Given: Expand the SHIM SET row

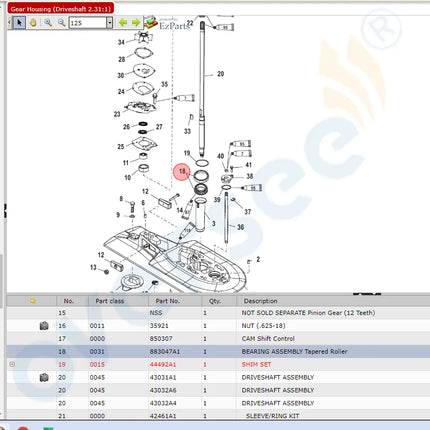Looking at the screenshot, I should pyautogui.click(x=12, y=364).
